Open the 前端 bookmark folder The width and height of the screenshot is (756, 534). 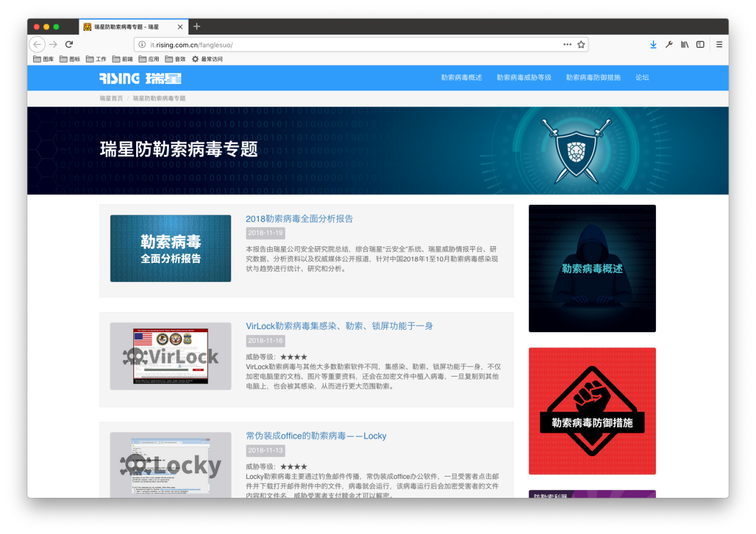point(123,59)
